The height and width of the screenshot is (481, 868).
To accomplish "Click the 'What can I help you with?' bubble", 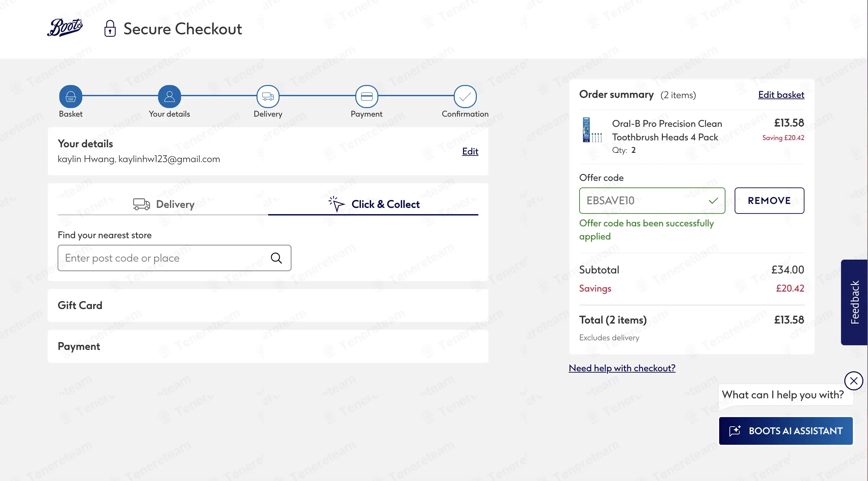I will pos(783,395).
